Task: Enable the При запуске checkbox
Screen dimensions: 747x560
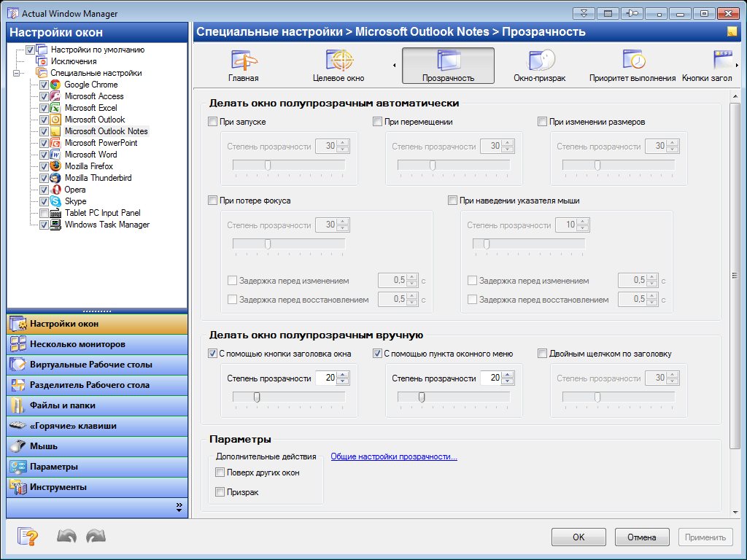Action: click(213, 122)
